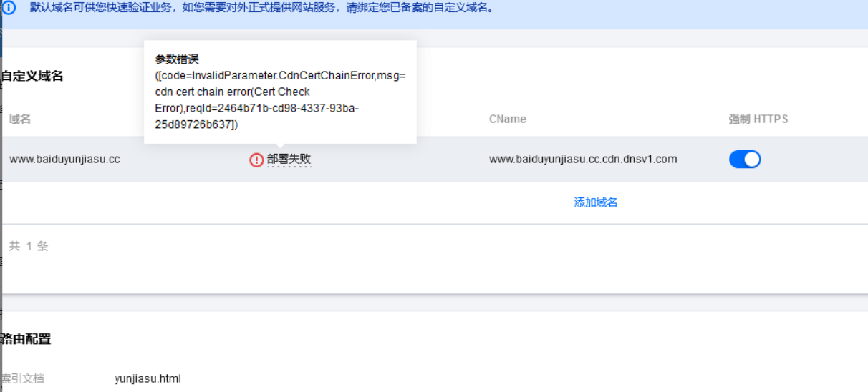Click the www.baiduyunjiasu.cc.cdn.dnsv1.com CName value

click(583, 160)
